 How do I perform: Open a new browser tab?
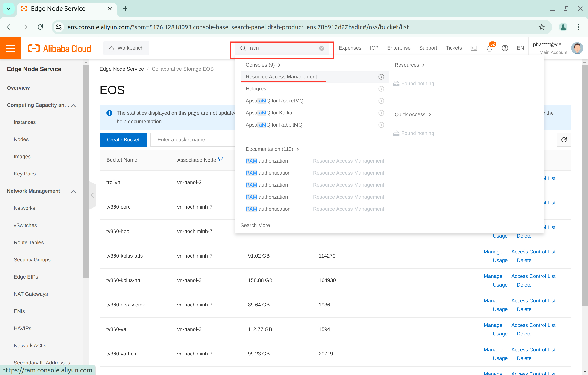[125, 9]
